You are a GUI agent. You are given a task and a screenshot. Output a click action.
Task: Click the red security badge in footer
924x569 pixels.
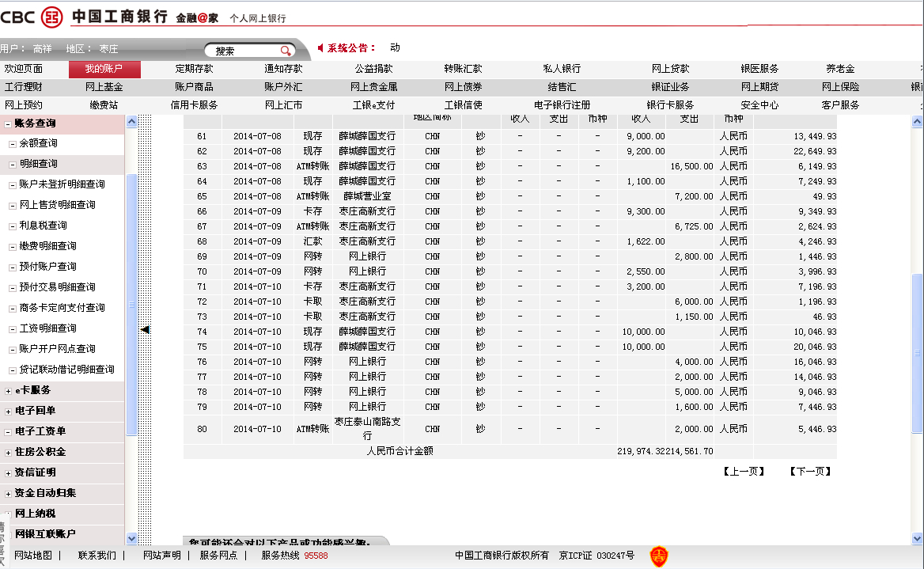coord(659,556)
